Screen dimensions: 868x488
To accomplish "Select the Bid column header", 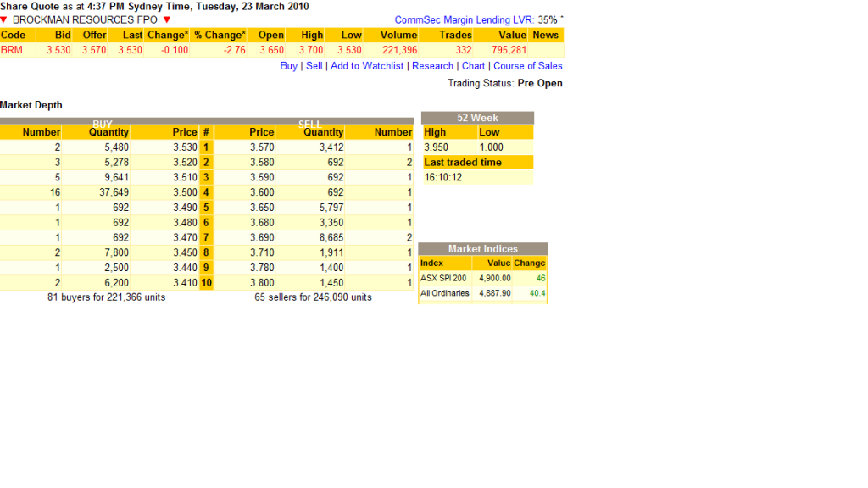I will point(54,35).
